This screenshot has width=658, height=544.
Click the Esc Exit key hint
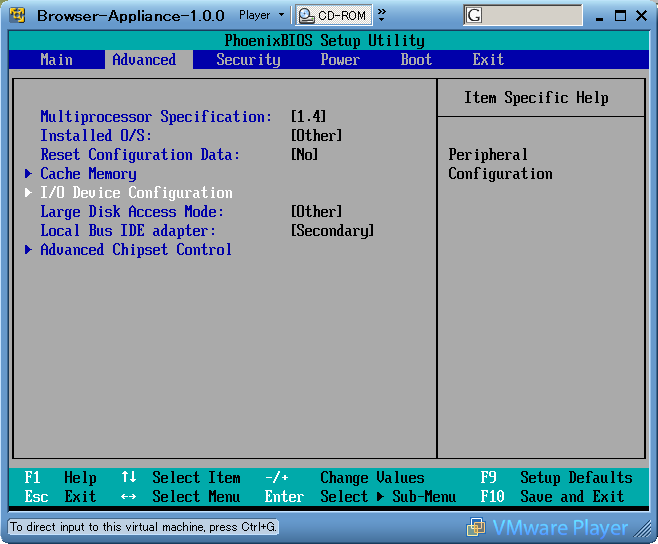tap(60, 497)
